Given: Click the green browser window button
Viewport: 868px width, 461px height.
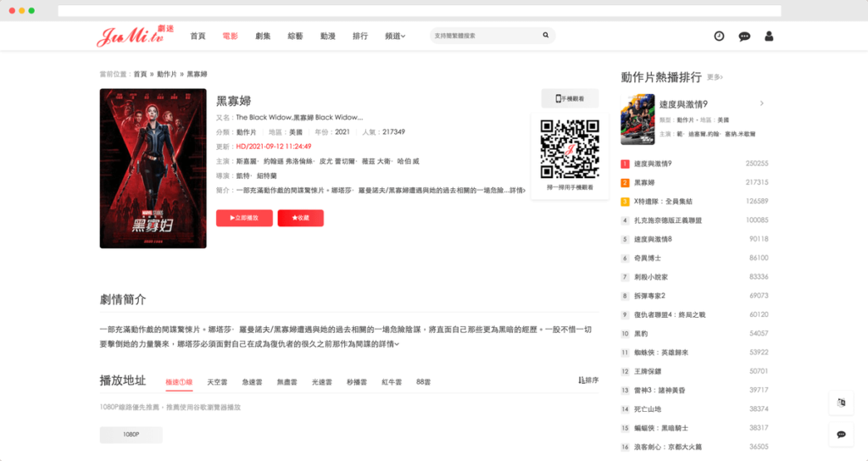Looking at the screenshot, I should 31,10.
